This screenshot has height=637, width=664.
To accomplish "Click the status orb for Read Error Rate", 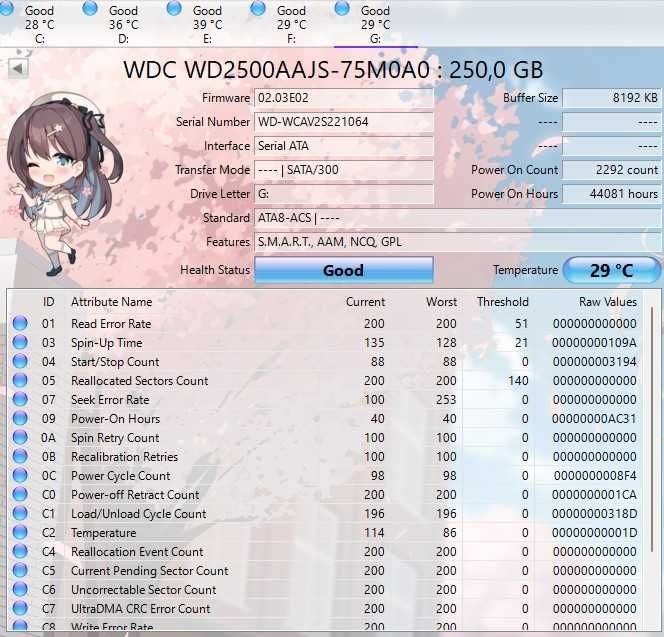I will pyautogui.click(x=20, y=323).
